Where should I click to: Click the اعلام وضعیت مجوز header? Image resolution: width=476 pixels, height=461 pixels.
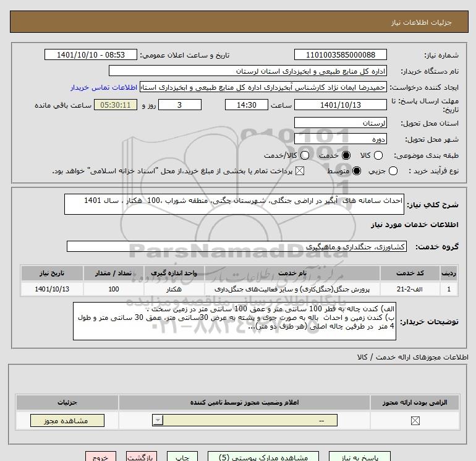coord(244,402)
